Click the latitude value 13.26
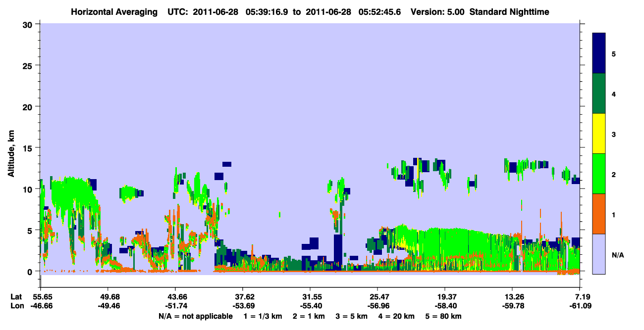This screenshot has height=330, width=644. click(512, 297)
